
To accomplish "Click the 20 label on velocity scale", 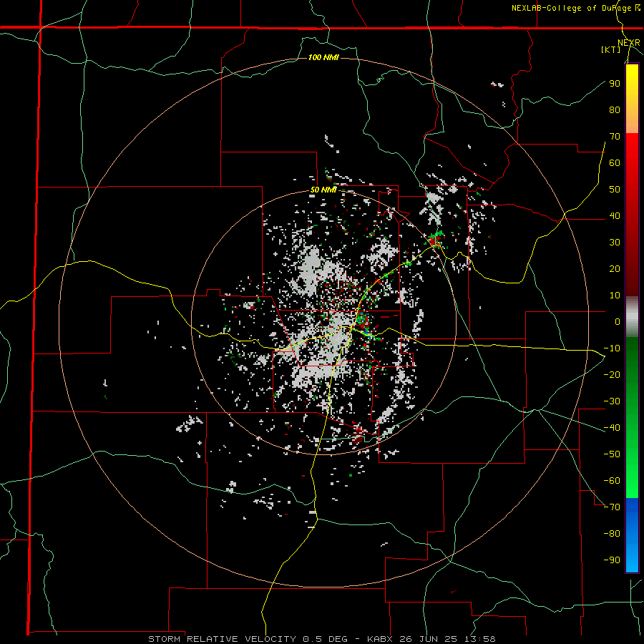I will [615, 268].
